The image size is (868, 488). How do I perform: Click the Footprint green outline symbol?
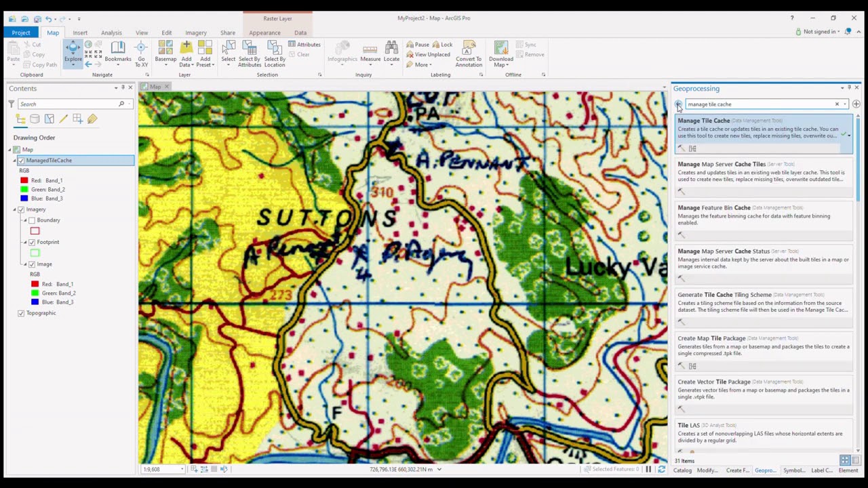click(35, 253)
